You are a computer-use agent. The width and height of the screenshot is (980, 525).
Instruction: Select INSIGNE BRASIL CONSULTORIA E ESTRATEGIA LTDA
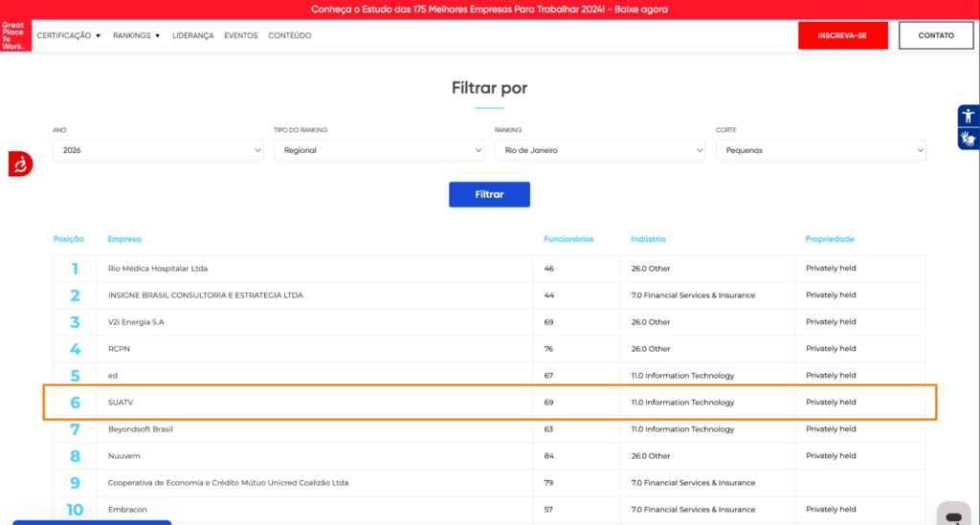click(x=206, y=295)
